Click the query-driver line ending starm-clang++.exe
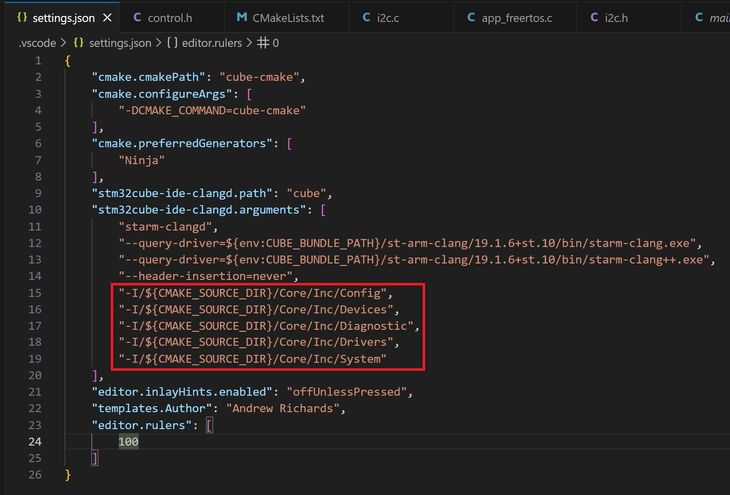730x495 pixels. [414, 259]
